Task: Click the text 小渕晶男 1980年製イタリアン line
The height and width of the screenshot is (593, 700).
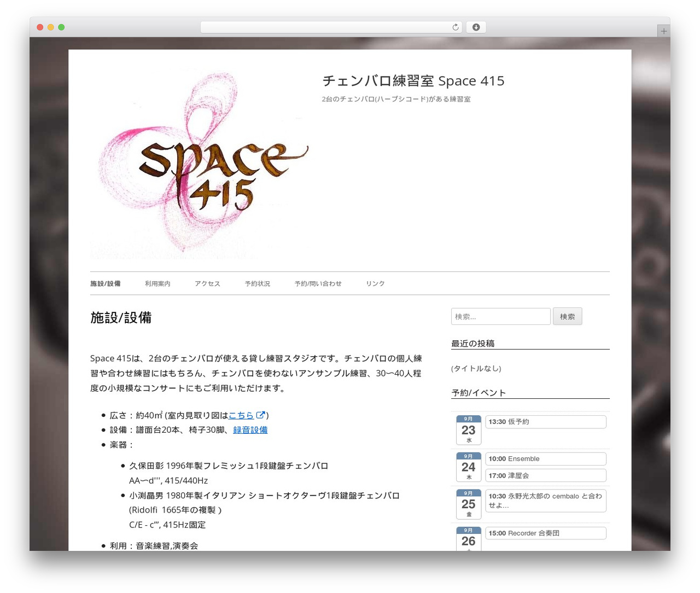Action: pyautogui.click(x=265, y=495)
